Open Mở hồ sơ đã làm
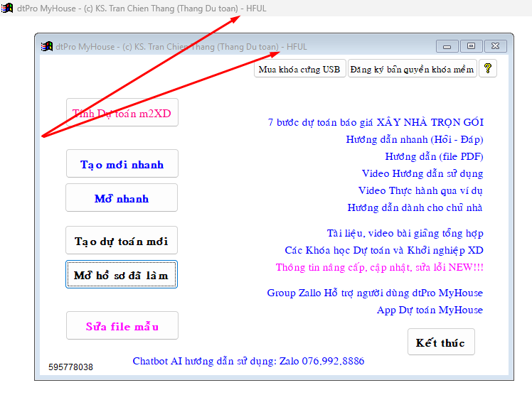Screen dimensions: 532x395 (x=122, y=275)
